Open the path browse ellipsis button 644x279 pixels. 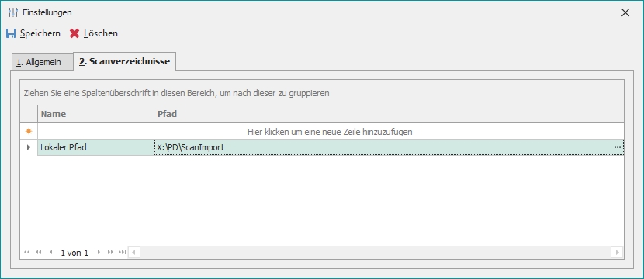click(618, 147)
